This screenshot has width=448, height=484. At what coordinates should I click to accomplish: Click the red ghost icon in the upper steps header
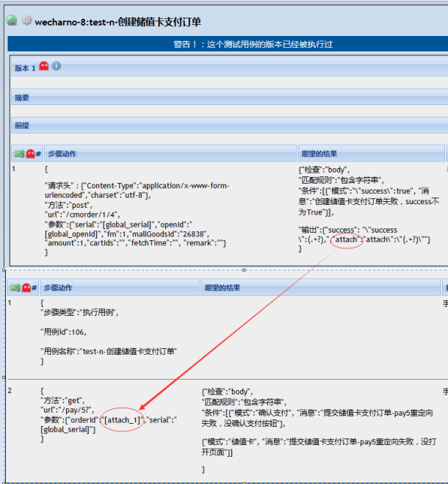click(31, 154)
